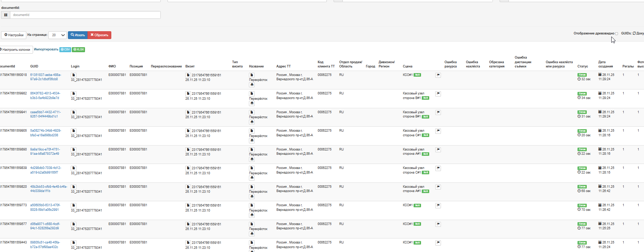Screen dimensions: 644x252
Task: Click the grid icon beside documentId field
Action: [x=6, y=15]
